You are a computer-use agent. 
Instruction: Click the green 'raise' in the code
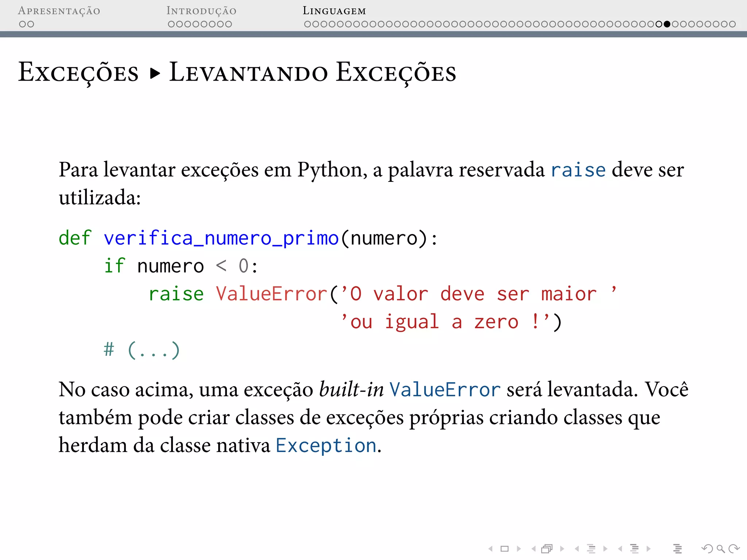pos(176,294)
